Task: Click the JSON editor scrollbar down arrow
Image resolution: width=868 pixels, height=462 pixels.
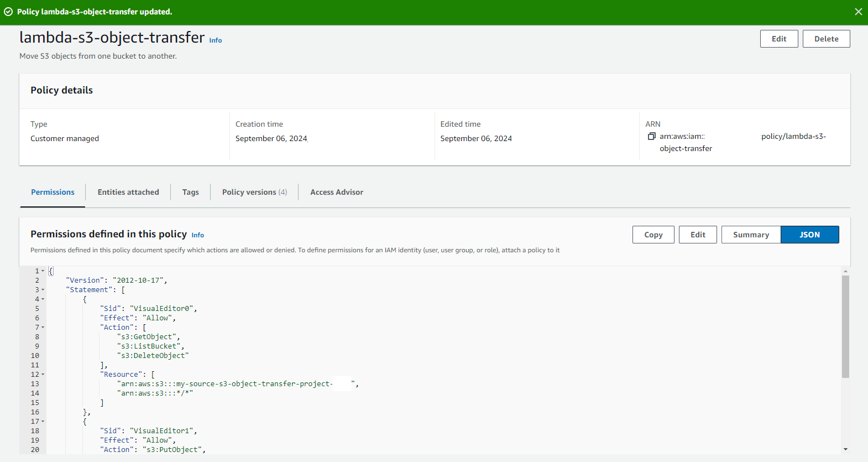Action: point(845,449)
